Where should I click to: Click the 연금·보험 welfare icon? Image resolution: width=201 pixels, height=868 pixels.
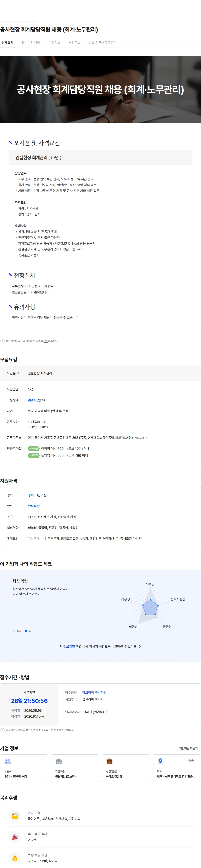pyautogui.click(x=15, y=816)
